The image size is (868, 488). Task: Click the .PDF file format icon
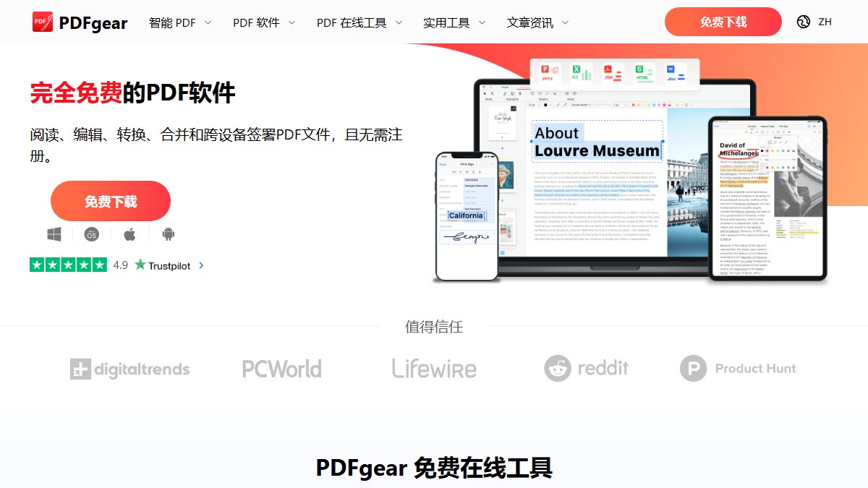tap(613, 73)
